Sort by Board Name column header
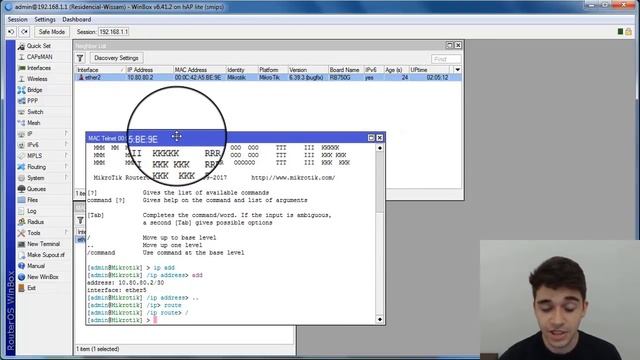This screenshot has height=360, width=640. pyautogui.click(x=346, y=70)
